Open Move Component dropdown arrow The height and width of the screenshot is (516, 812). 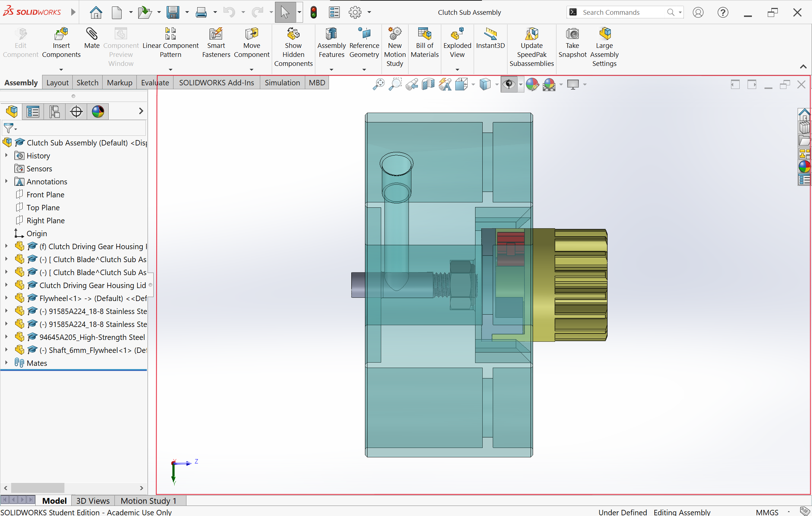coord(252,69)
